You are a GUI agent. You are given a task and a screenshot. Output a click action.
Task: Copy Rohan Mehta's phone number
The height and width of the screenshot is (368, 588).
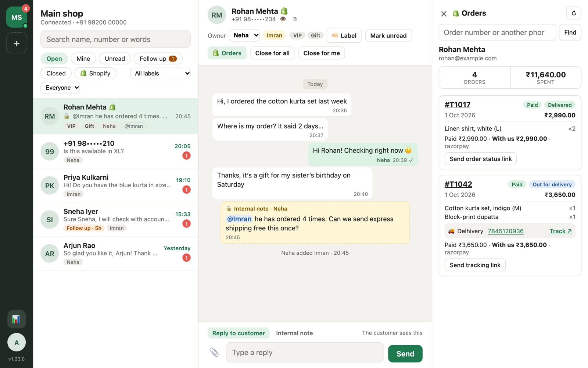[x=295, y=19]
